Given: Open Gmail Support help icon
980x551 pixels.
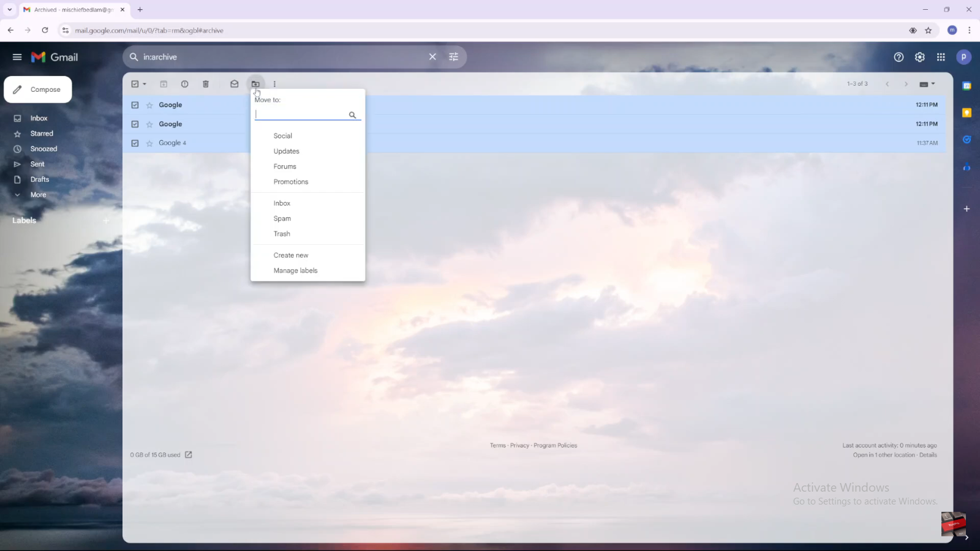Looking at the screenshot, I should pos(899,57).
